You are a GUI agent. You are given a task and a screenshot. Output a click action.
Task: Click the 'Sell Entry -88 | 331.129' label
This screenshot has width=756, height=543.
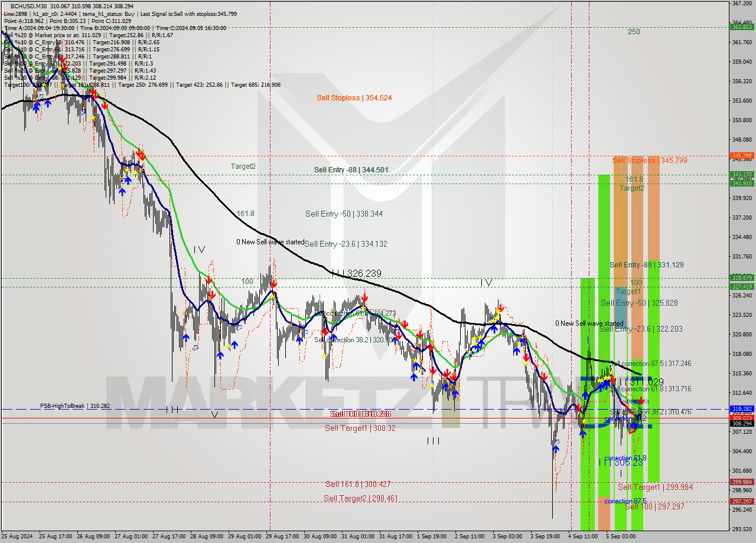(647, 265)
